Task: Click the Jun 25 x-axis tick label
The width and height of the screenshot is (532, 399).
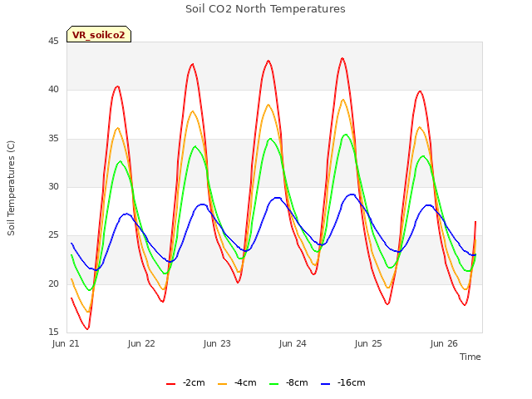Action: pyautogui.click(x=368, y=343)
